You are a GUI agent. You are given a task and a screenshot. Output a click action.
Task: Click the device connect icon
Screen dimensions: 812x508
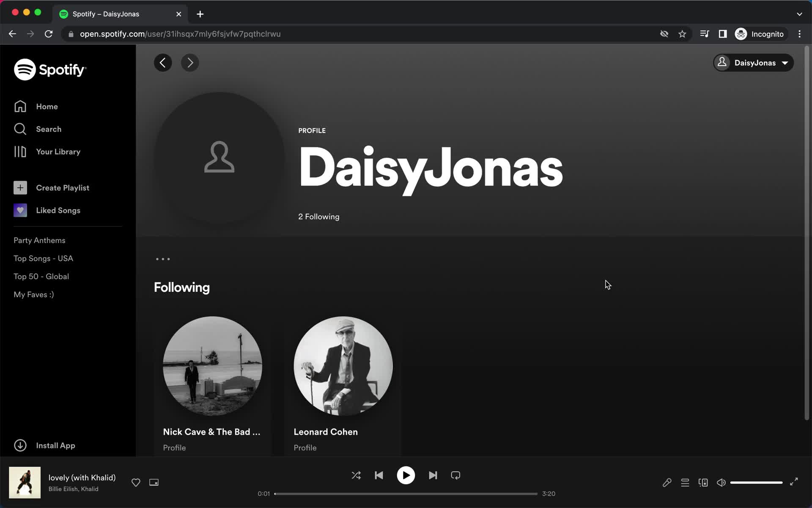click(x=703, y=482)
